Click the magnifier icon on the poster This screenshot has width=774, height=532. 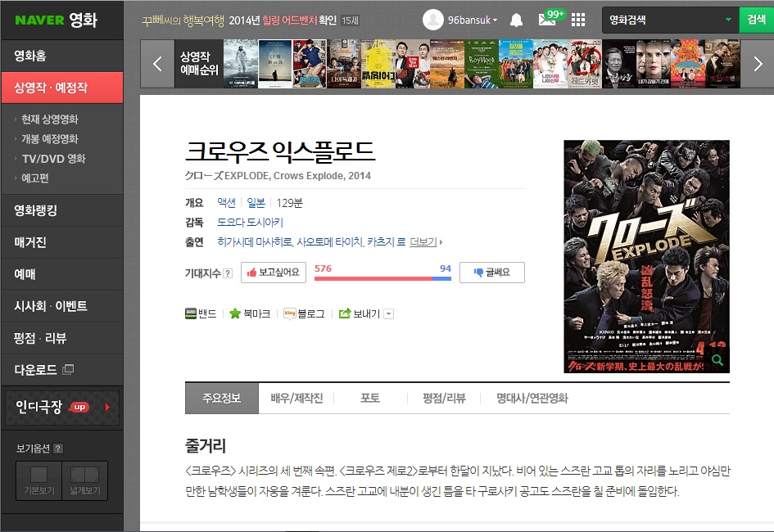pos(717,360)
